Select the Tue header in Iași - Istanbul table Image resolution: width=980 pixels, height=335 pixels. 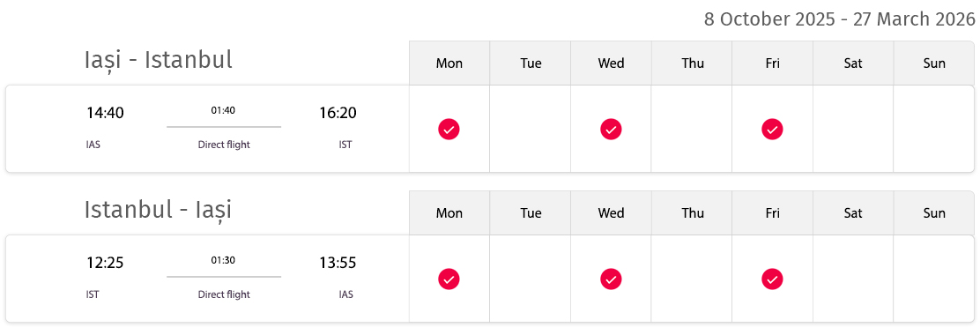click(x=530, y=63)
